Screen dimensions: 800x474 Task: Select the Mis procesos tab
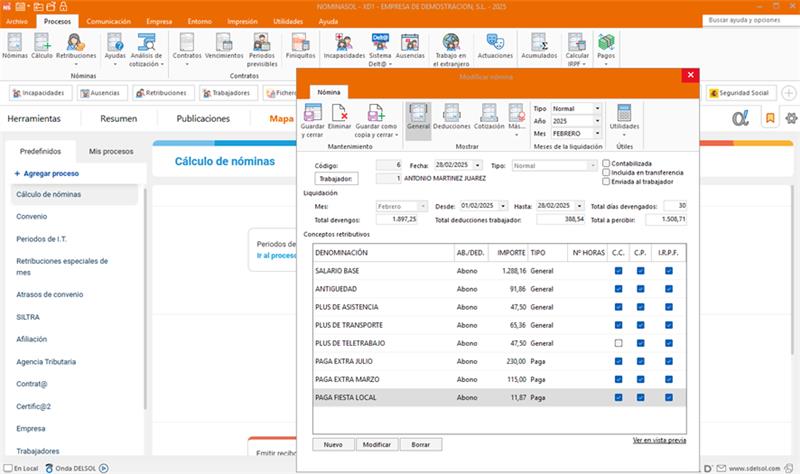tap(111, 151)
